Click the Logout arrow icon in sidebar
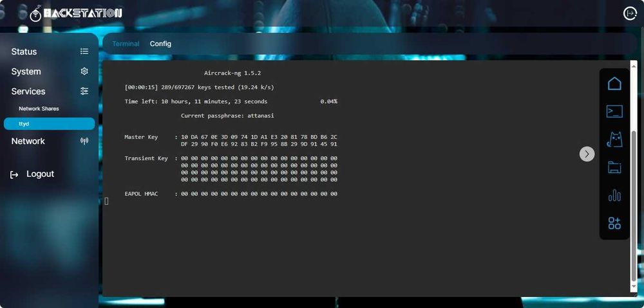This screenshot has height=308, width=644. [14, 175]
